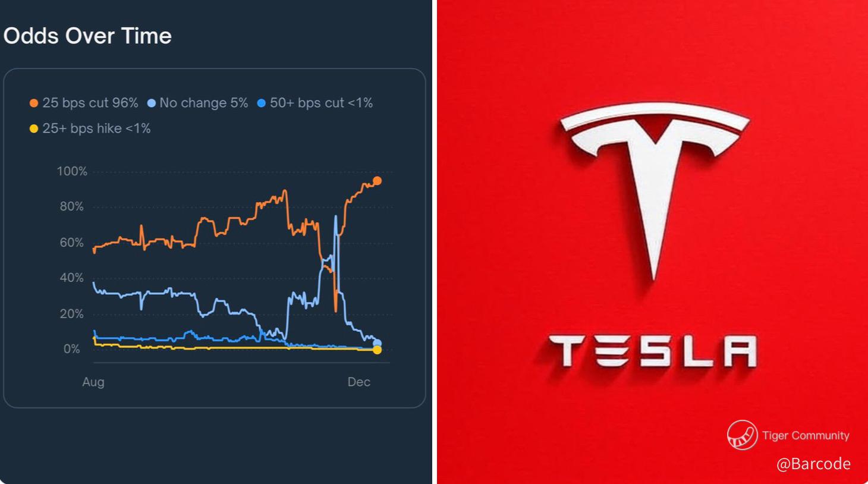Click the orange endpoint marker on chart

click(377, 181)
